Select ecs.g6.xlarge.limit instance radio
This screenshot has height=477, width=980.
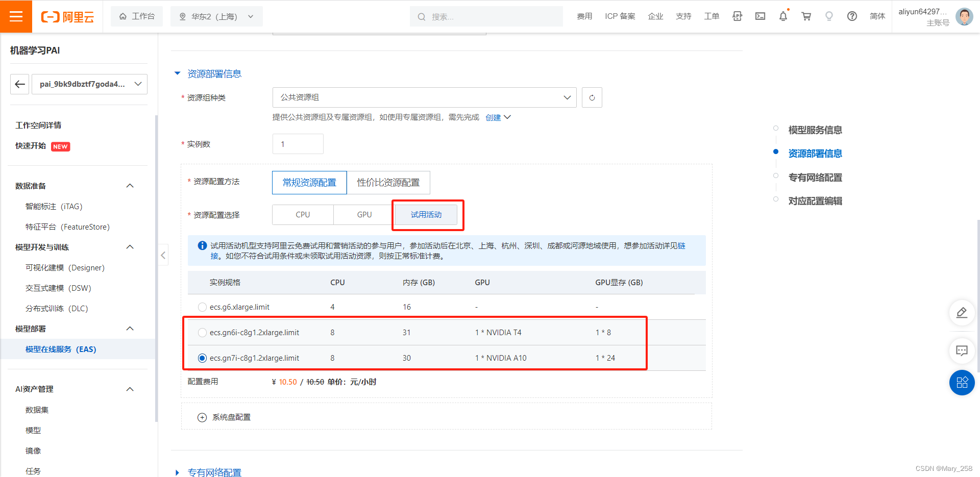tap(202, 307)
